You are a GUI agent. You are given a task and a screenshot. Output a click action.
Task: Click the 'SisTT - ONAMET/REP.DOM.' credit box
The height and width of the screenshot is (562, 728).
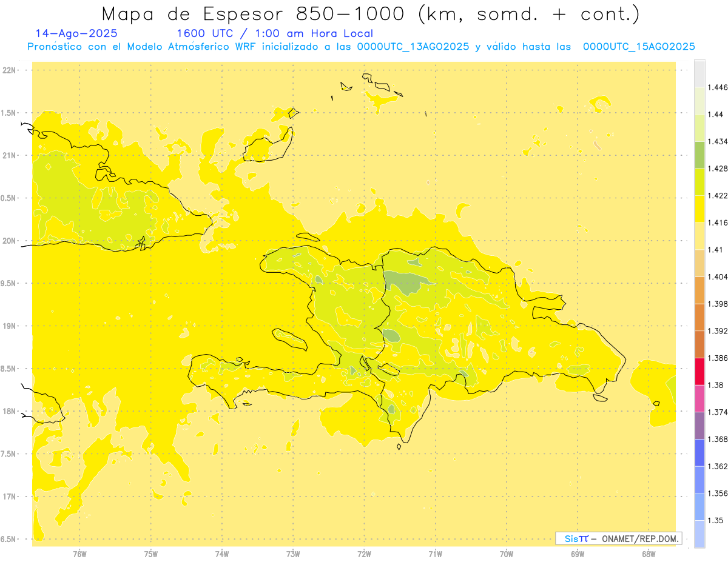tap(619, 538)
